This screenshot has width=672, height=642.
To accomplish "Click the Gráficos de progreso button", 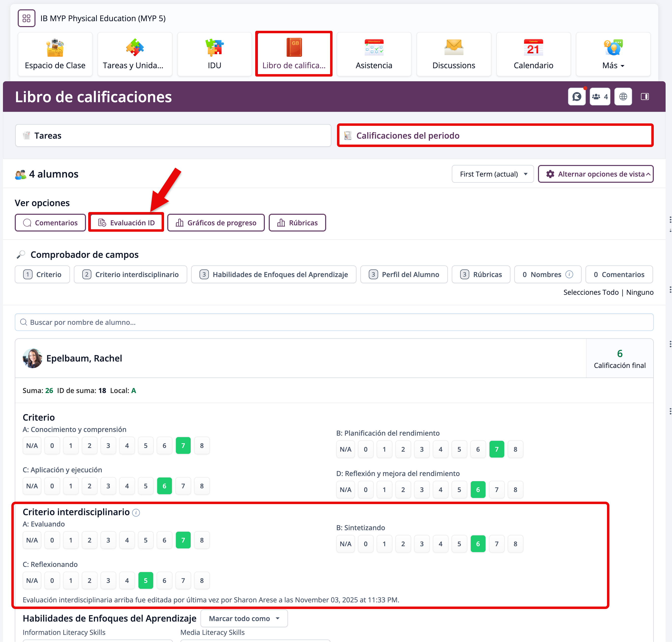I will 216,223.
